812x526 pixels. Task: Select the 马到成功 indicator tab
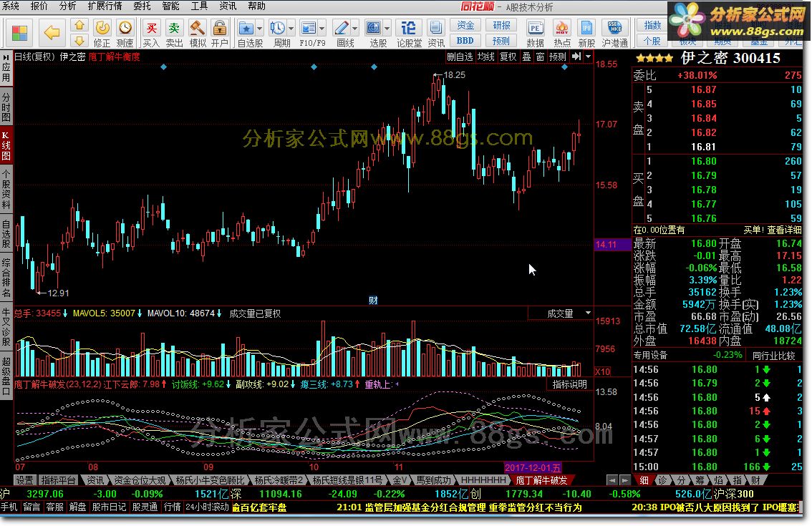pyautogui.click(x=434, y=480)
